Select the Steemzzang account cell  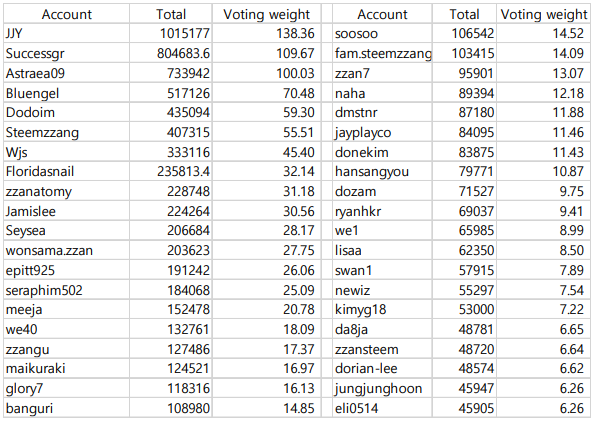point(67,132)
